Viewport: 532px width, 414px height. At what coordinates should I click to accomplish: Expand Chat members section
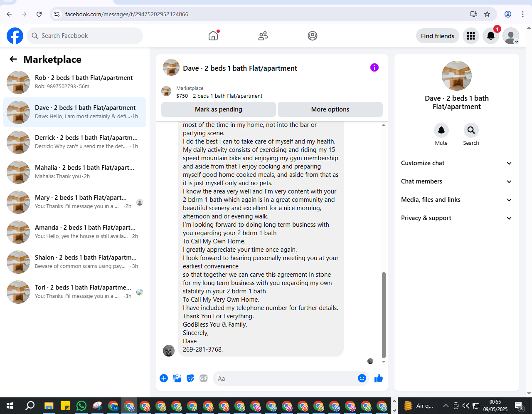[x=456, y=181]
